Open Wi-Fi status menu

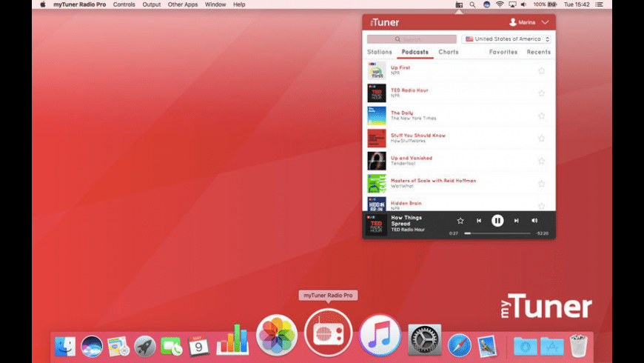point(500,4)
